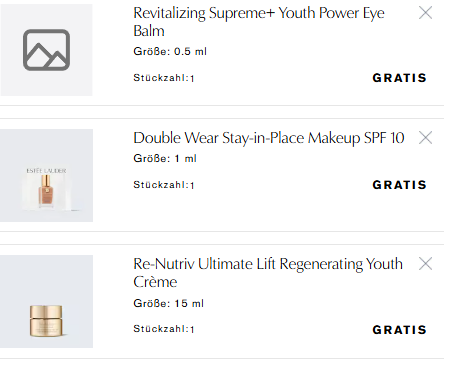Click the GRATIS price of Double Wear
This screenshot has width=461, height=372.
(399, 185)
